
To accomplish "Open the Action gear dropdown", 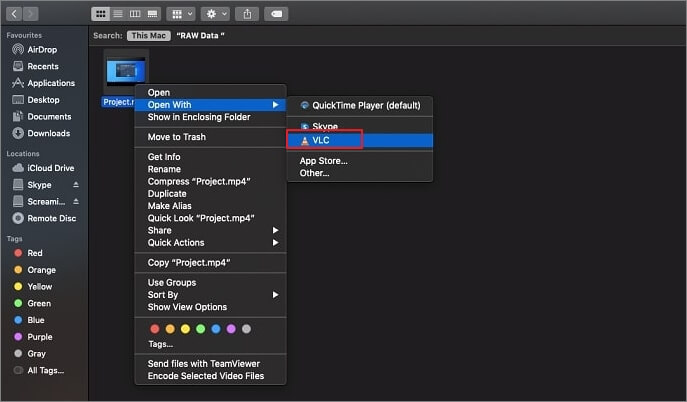I will coord(215,15).
